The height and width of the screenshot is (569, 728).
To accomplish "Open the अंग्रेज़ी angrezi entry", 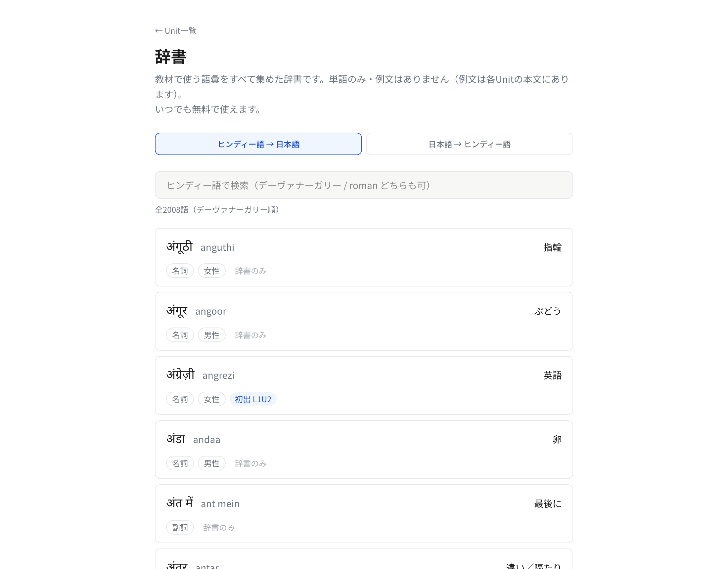I will pyautogui.click(x=364, y=385).
